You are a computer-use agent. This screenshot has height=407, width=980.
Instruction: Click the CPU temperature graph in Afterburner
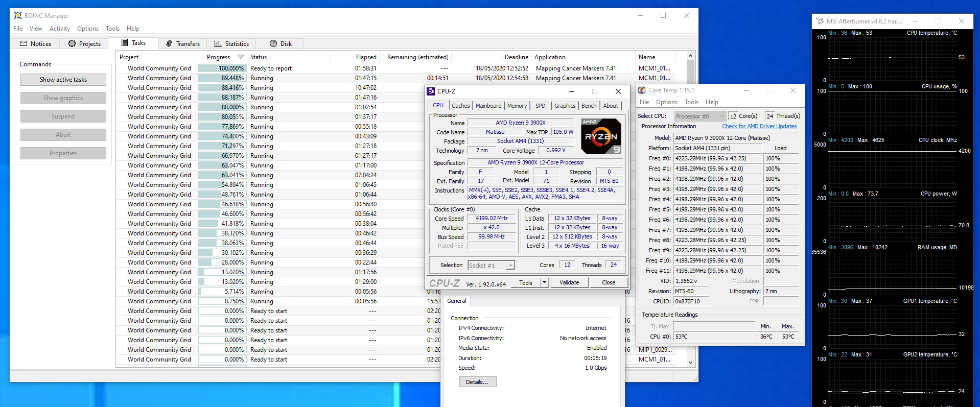892,58
